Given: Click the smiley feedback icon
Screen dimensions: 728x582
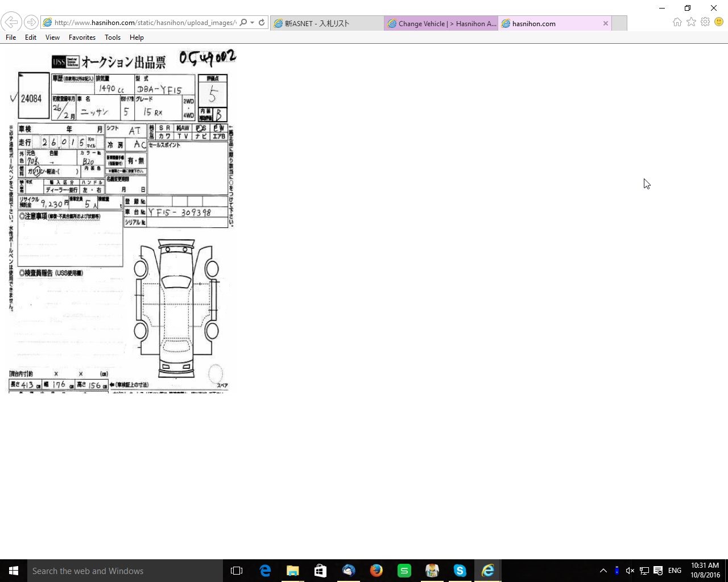Looking at the screenshot, I should pyautogui.click(x=719, y=22).
